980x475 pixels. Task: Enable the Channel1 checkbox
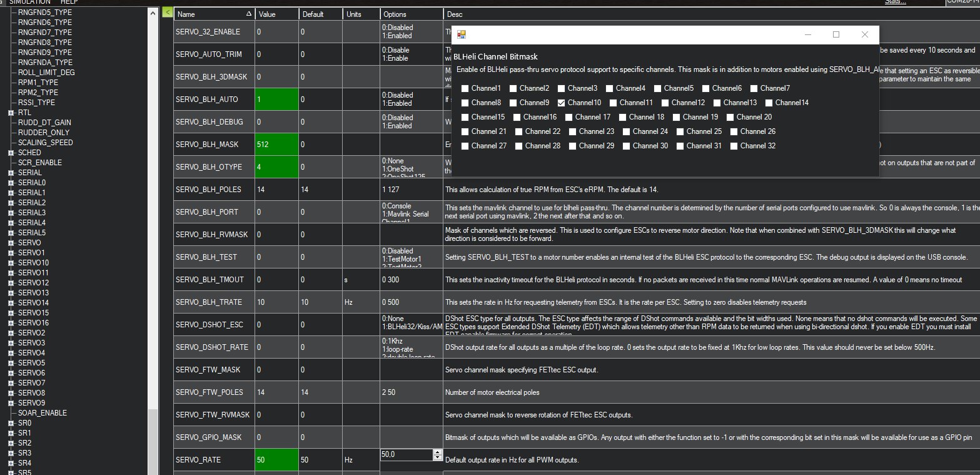(x=465, y=88)
